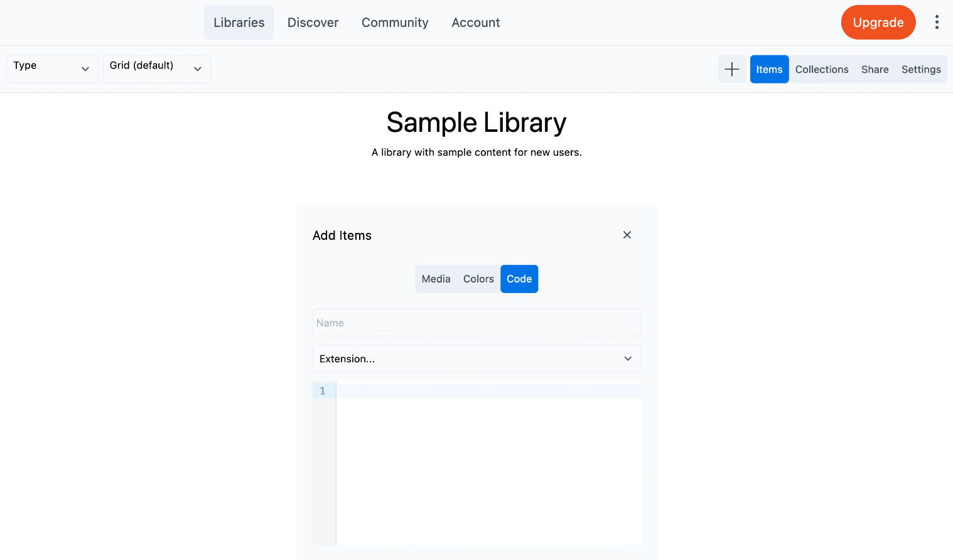Click the chevron on the Extension selector

pyautogui.click(x=628, y=358)
